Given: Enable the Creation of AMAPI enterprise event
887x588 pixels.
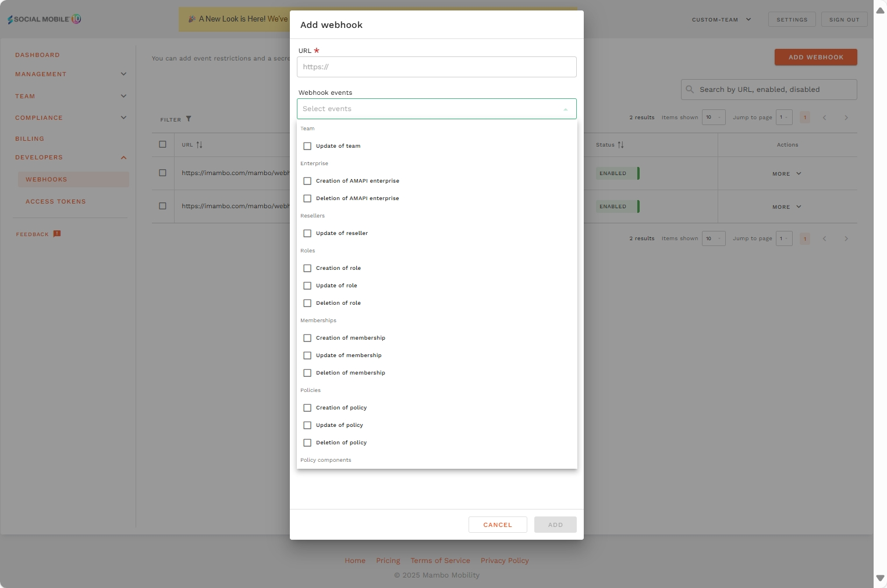Looking at the screenshot, I should [307, 181].
